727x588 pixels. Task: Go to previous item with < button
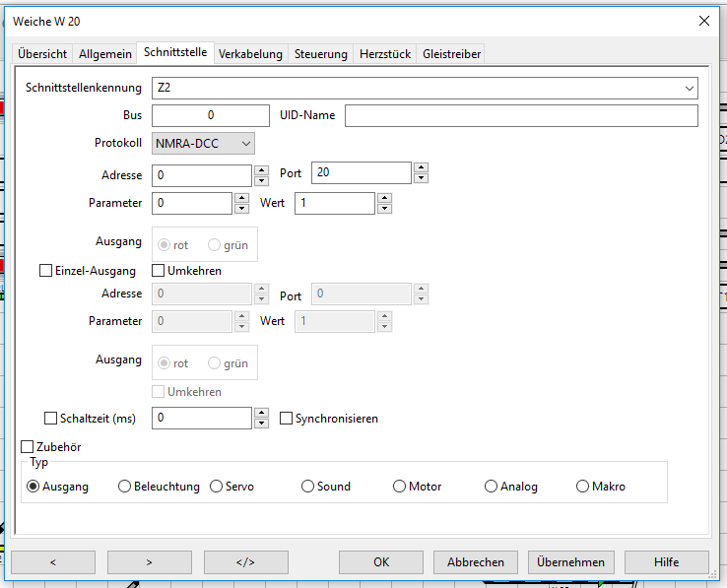(x=52, y=562)
